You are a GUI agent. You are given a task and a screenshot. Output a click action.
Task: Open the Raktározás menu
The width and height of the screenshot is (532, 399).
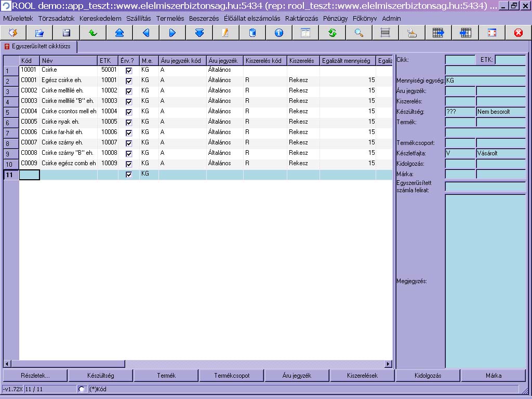coord(301,18)
